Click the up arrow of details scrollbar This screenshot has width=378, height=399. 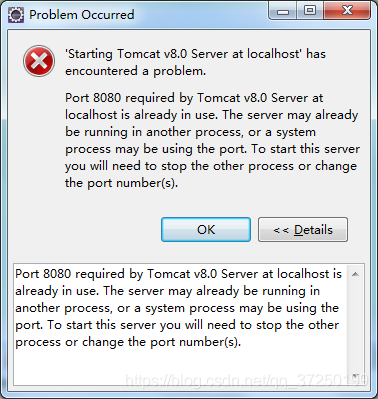(355, 274)
